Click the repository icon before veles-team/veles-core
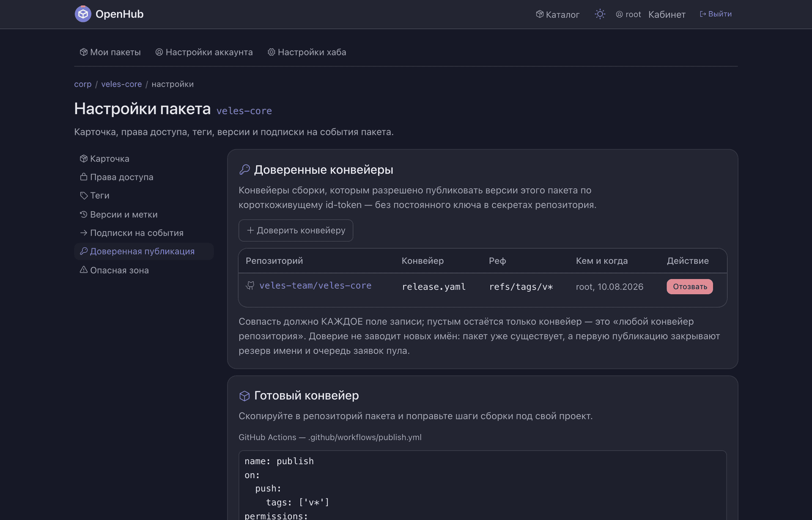The image size is (812, 520). coord(250,286)
